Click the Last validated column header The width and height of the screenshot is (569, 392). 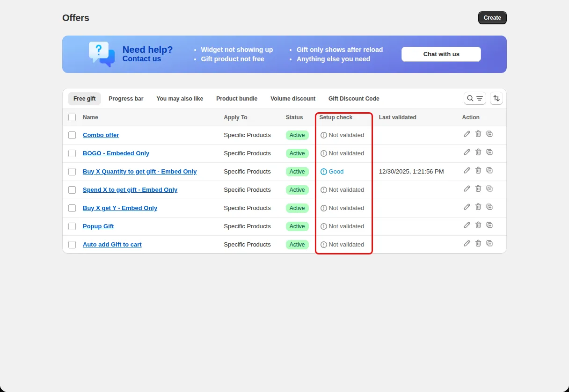(x=397, y=117)
